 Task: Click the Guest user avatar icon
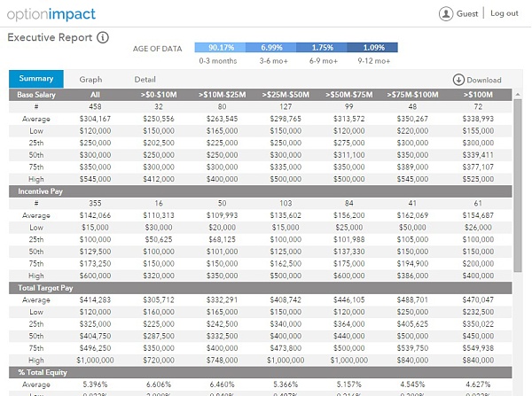[445, 13]
